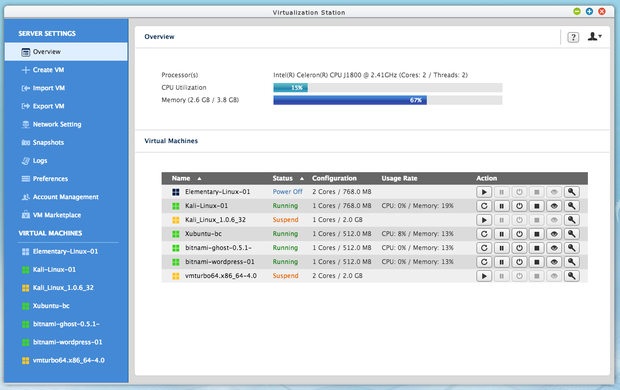The image size is (620, 390).
Task: Select bitnami-ghost-0.5.1- in sidebar VM list
Action: pyautogui.click(x=66, y=324)
